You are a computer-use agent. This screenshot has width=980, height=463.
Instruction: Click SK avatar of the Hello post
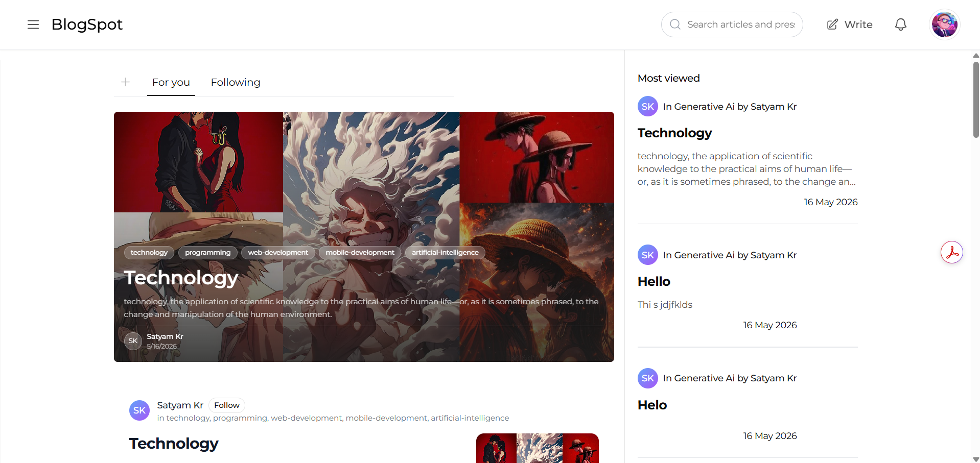pos(648,255)
